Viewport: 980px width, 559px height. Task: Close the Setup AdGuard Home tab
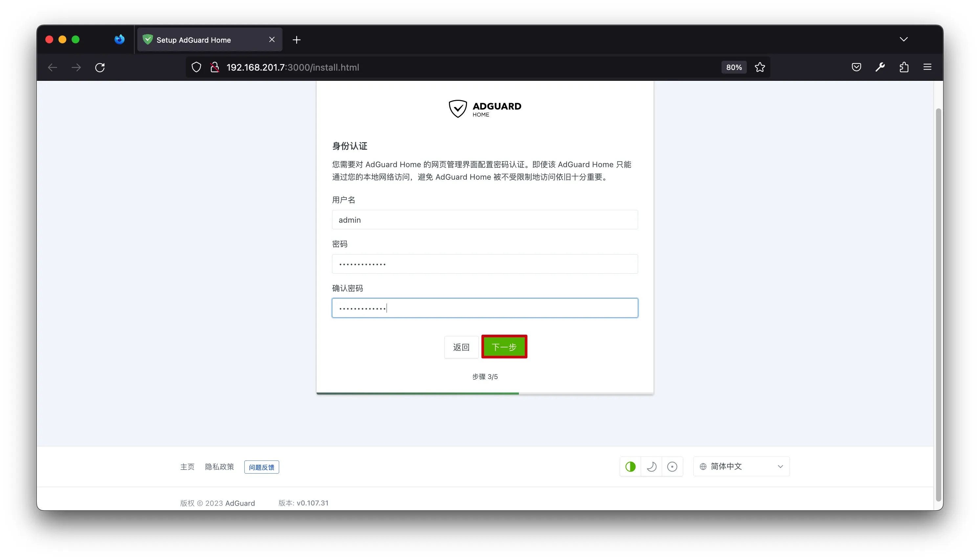(272, 39)
